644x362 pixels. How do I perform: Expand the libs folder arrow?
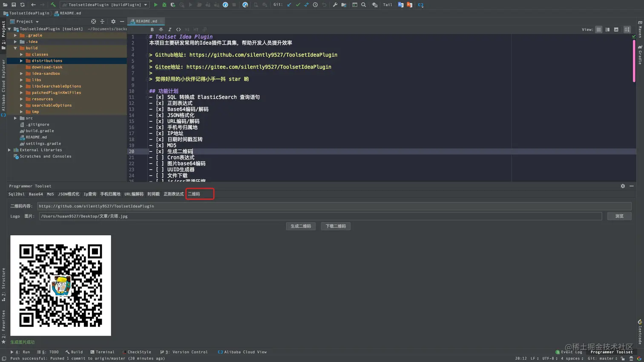tap(21, 80)
